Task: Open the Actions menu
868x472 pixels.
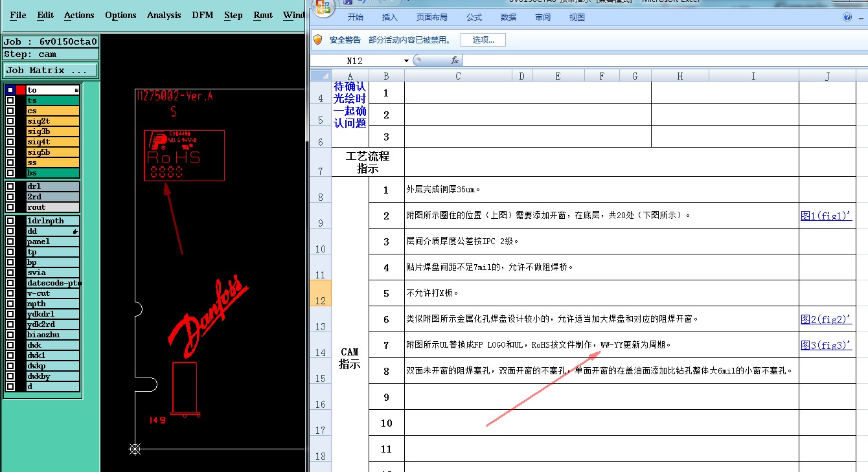Action: coord(79,15)
